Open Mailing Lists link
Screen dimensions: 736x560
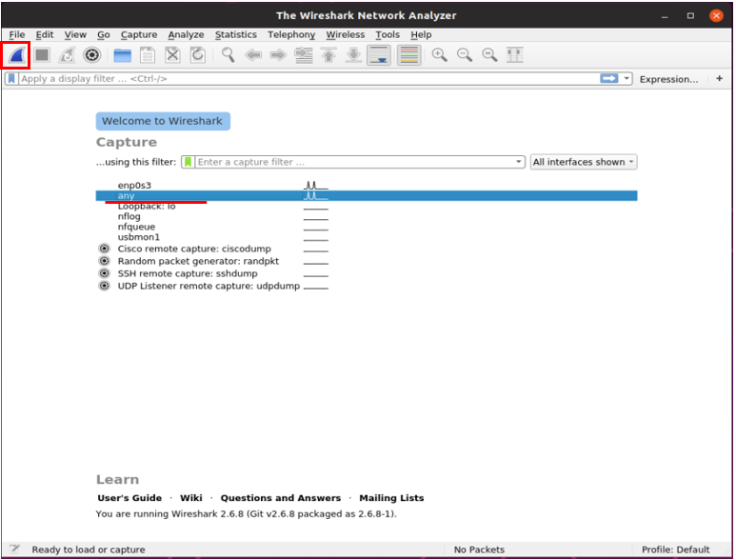391,497
